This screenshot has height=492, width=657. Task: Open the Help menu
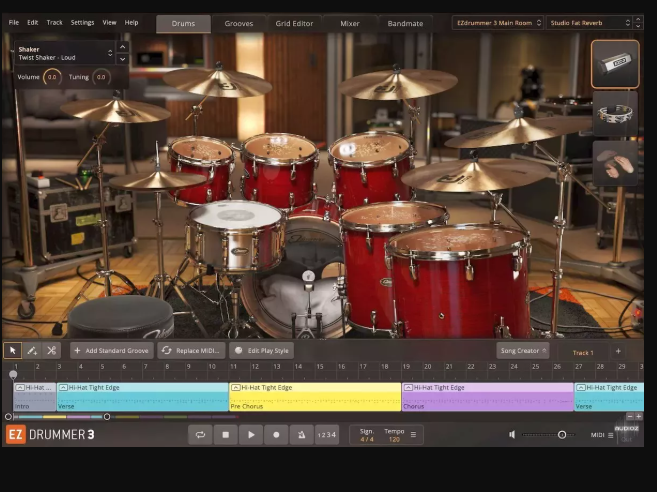pyautogui.click(x=131, y=23)
